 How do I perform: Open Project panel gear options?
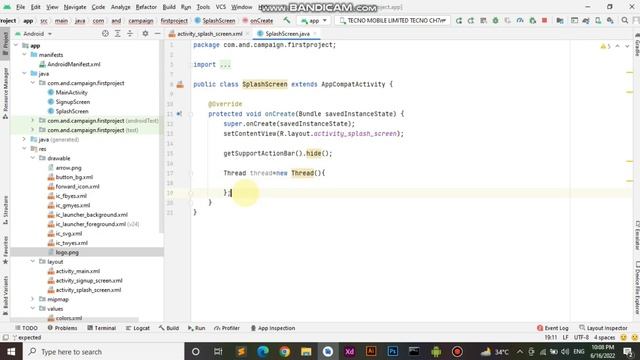(x=145, y=33)
